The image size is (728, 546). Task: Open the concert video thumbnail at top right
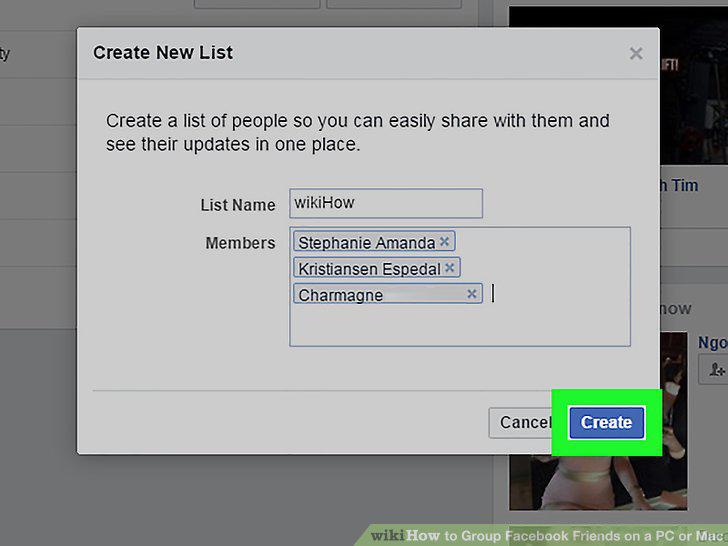(x=694, y=85)
